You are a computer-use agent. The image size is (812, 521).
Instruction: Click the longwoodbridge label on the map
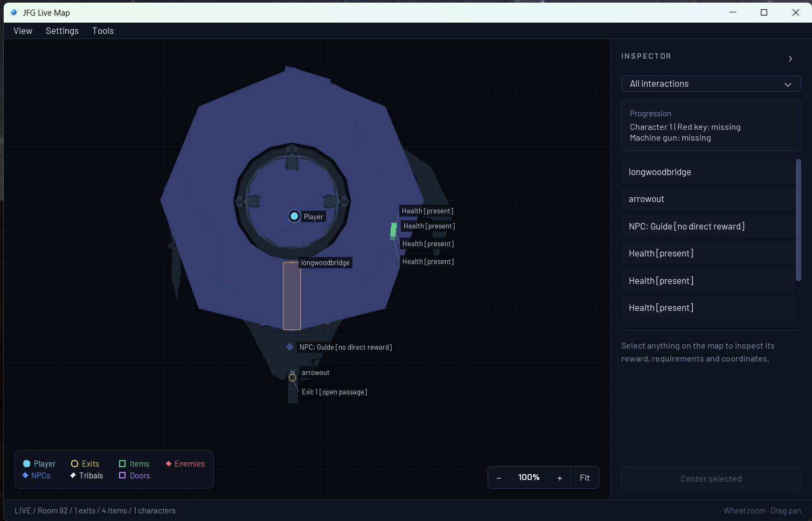(325, 263)
